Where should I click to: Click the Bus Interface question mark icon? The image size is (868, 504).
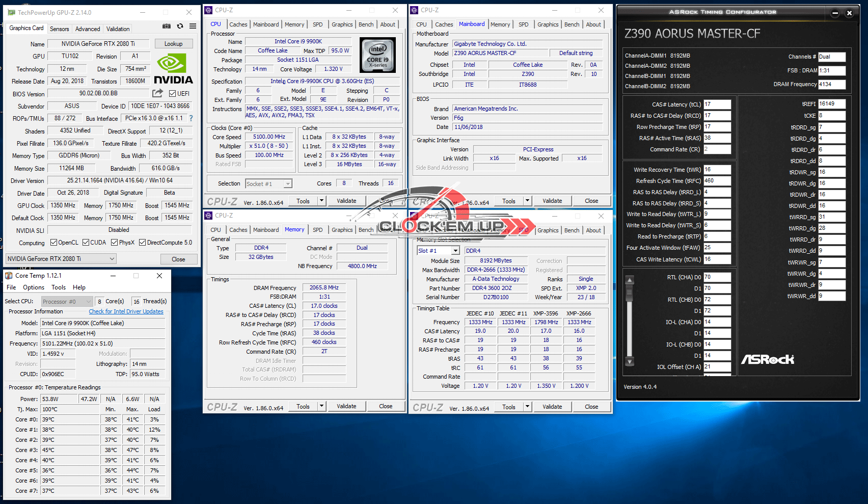click(191, 118)
